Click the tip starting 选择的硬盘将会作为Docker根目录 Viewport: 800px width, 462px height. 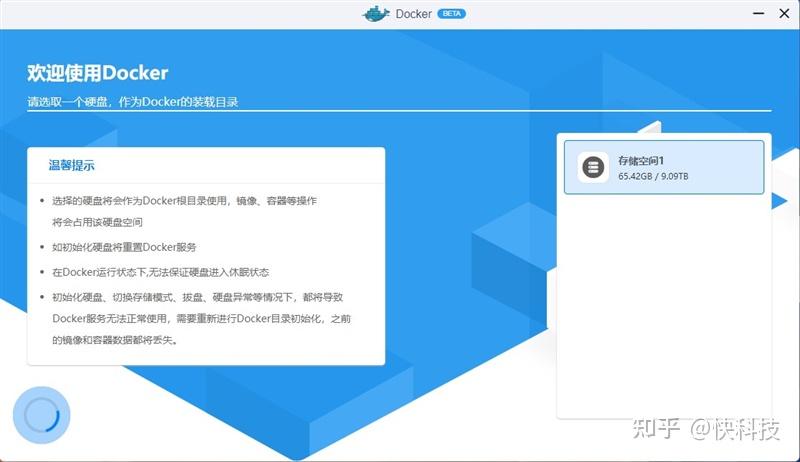(184, 211)
